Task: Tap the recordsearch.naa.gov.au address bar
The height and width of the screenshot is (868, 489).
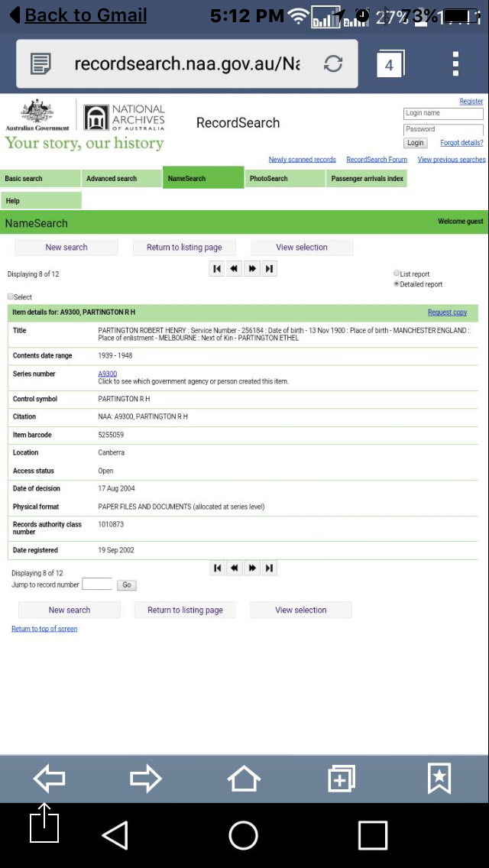Action: pos(187,63)
